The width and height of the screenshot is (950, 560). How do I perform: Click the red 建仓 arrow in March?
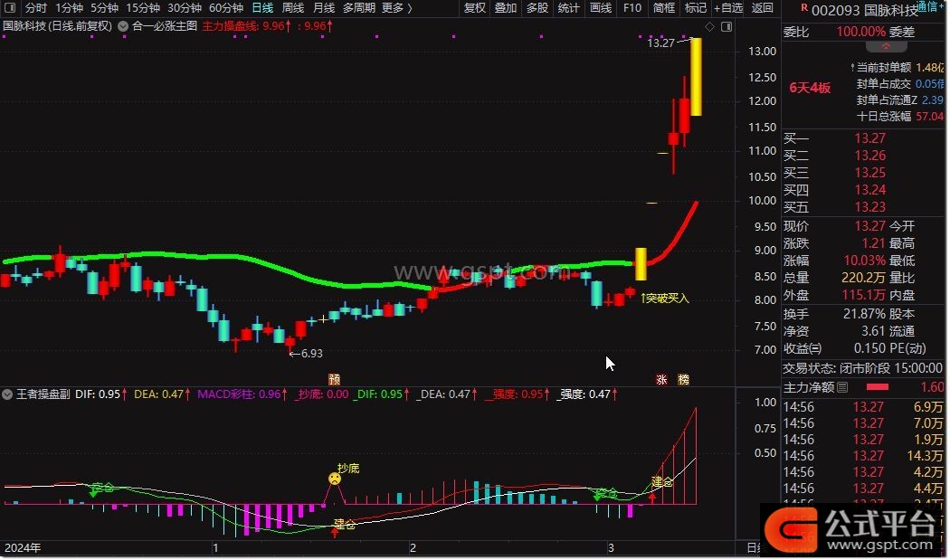pyautogui.click(x=652, y=498)
